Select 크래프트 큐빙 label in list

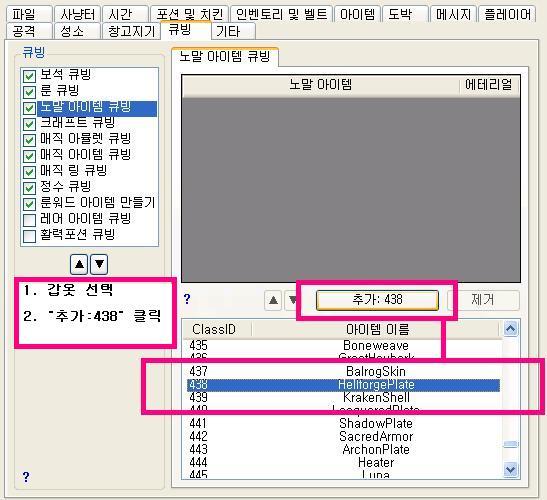[x=77, y=123]
